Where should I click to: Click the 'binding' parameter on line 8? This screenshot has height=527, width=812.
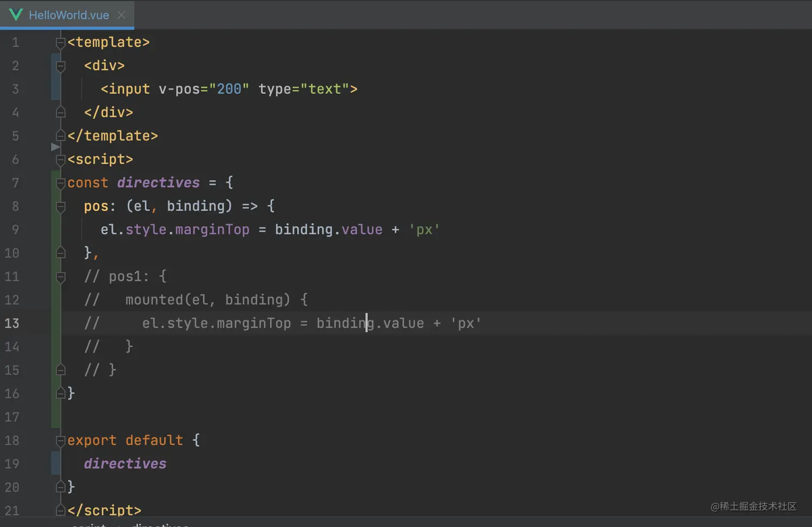pos(195,206)
